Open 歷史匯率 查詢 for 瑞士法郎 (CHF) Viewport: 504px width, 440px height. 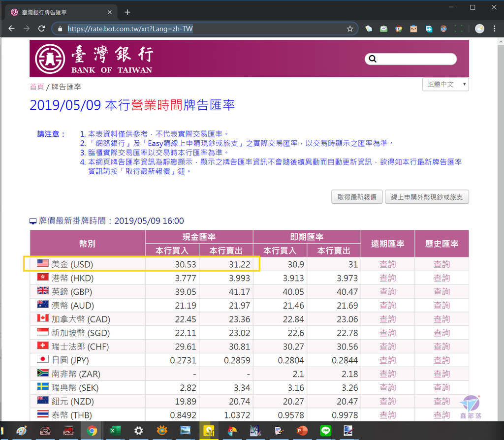pos(441,346)
